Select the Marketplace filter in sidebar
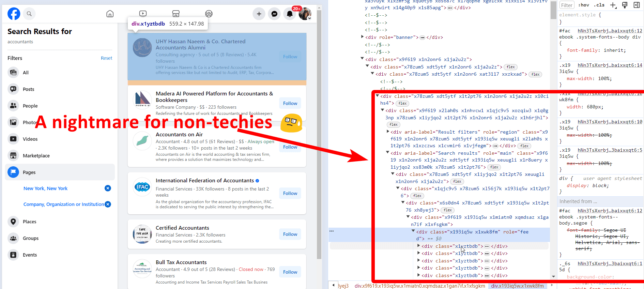 click(x=60, y=156)
